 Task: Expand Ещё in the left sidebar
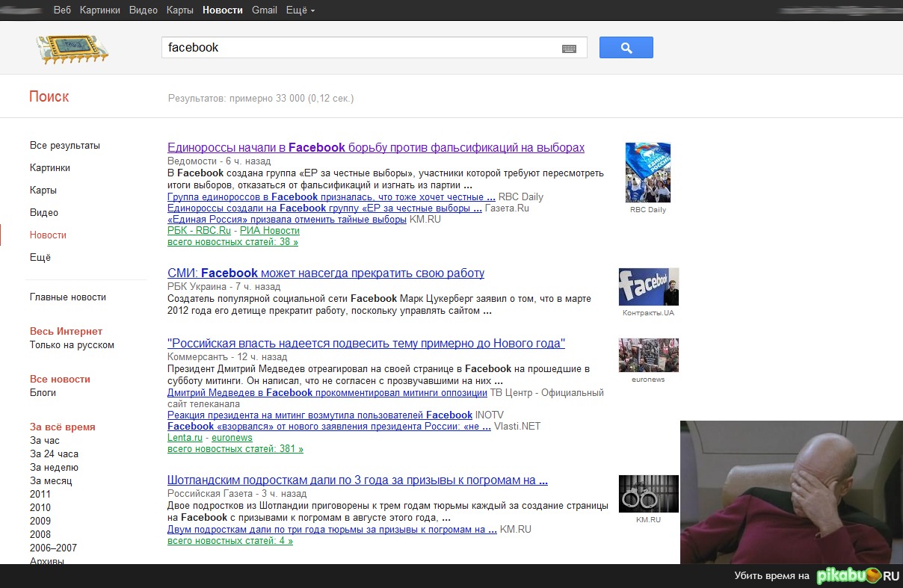[40, 258]
